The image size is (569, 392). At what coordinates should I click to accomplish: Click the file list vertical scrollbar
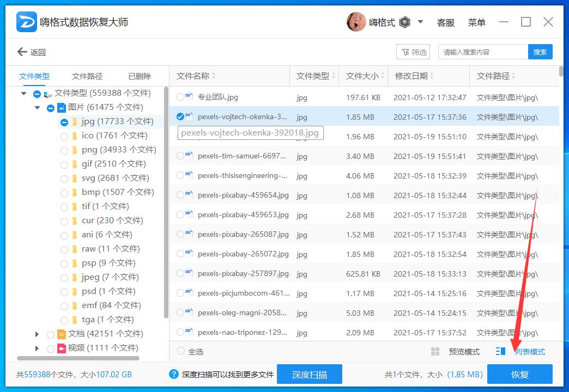(x=561, y=71)
